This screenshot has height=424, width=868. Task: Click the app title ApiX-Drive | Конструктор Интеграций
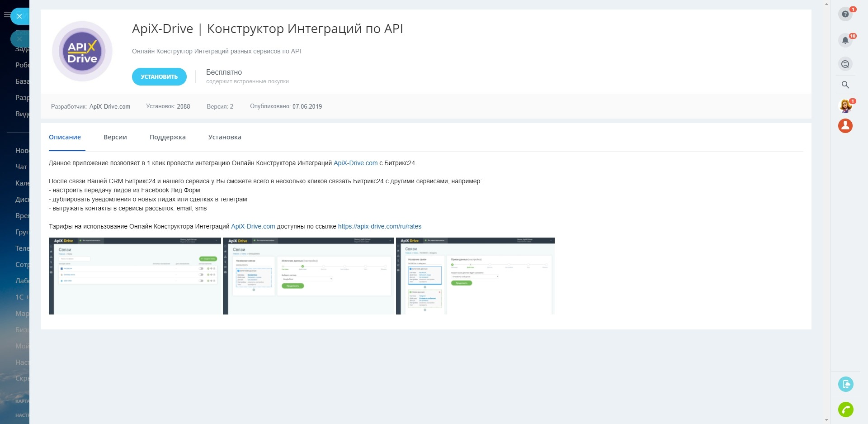(x=267, y=29)
